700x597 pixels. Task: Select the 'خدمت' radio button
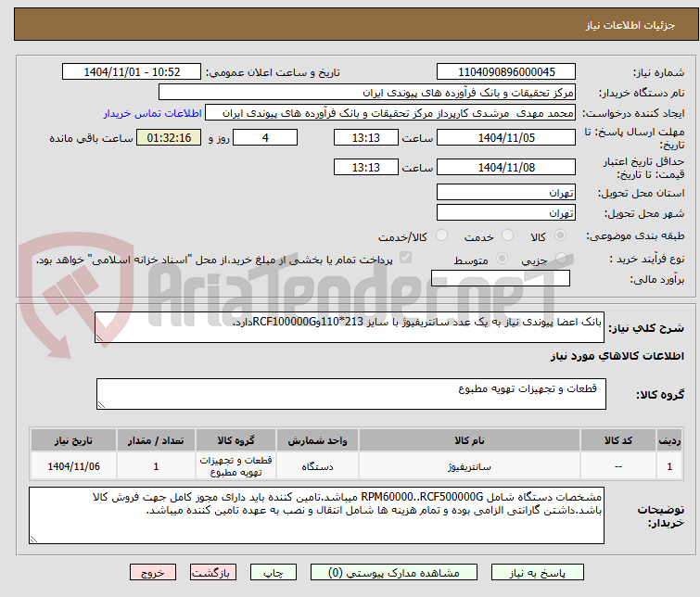507,235
